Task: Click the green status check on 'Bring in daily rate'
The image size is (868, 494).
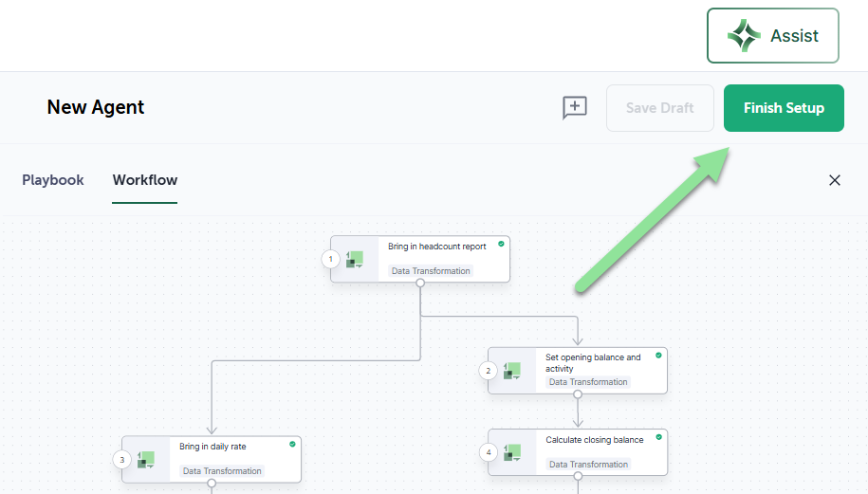Action: pyautogui.click(x=292, y=444)
